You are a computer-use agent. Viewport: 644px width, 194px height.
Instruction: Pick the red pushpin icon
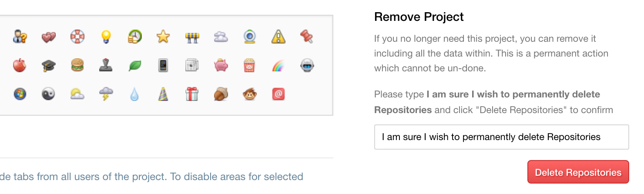point(307,37)
